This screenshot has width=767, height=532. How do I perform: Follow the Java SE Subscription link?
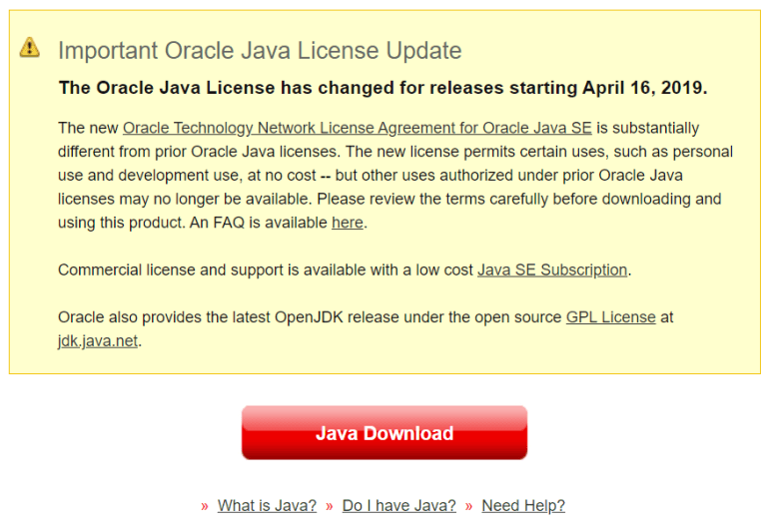(x=552, y=269)
